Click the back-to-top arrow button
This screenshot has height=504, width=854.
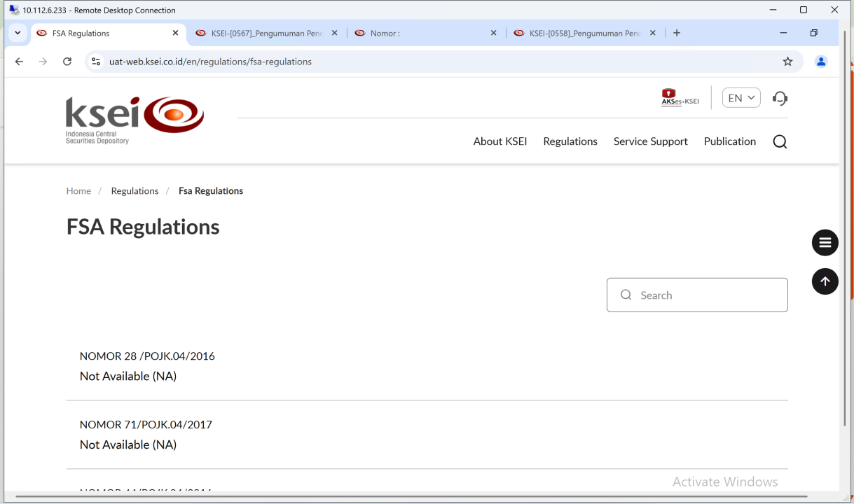point(825,281)
